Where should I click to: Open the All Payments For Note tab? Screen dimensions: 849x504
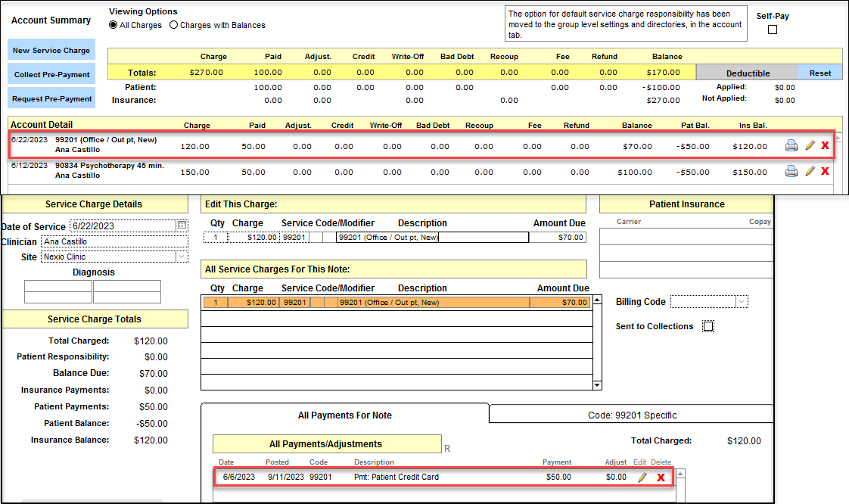(x=345, y=415)
